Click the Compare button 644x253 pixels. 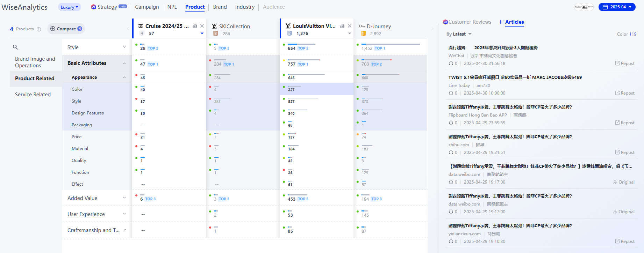pyautogui.click(x=66, y=29)
